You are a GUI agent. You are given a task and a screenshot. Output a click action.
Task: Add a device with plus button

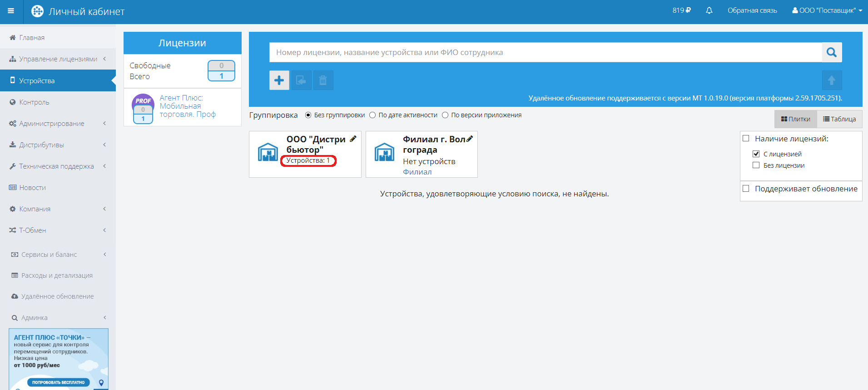pyautogui.click(x=279, y=80)
